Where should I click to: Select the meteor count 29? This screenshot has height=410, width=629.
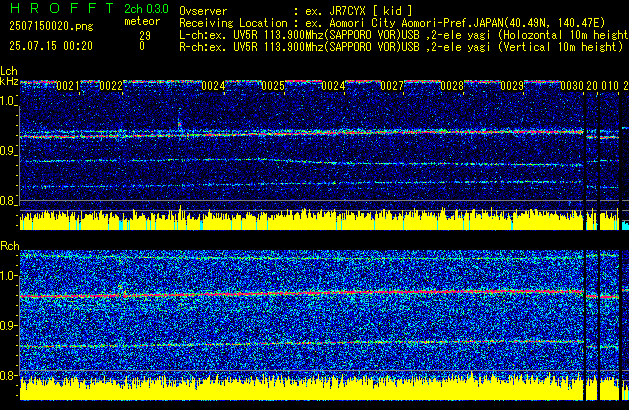click(145, 36)
